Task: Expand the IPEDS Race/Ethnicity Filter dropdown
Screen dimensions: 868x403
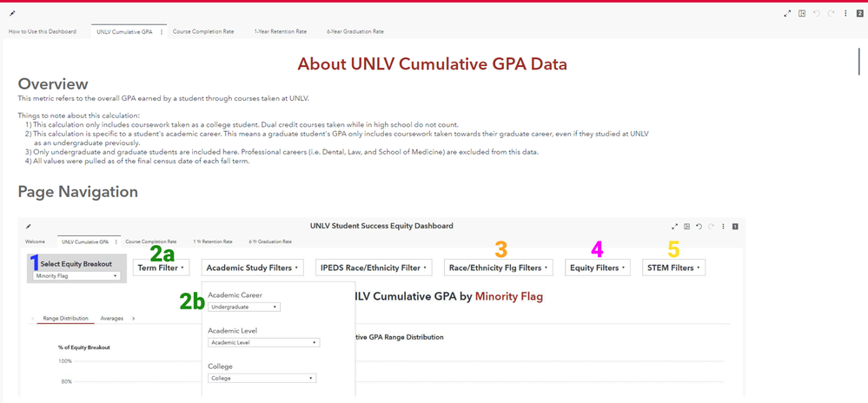Action: tap(374, 268)
